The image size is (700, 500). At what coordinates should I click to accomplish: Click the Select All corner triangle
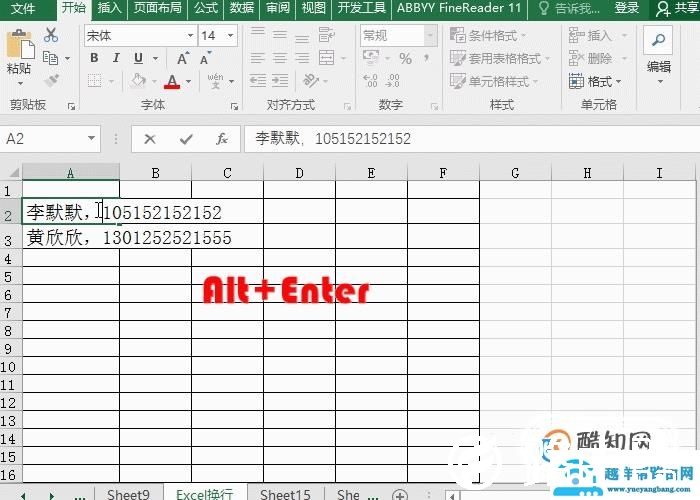click(x=14, y=173)
